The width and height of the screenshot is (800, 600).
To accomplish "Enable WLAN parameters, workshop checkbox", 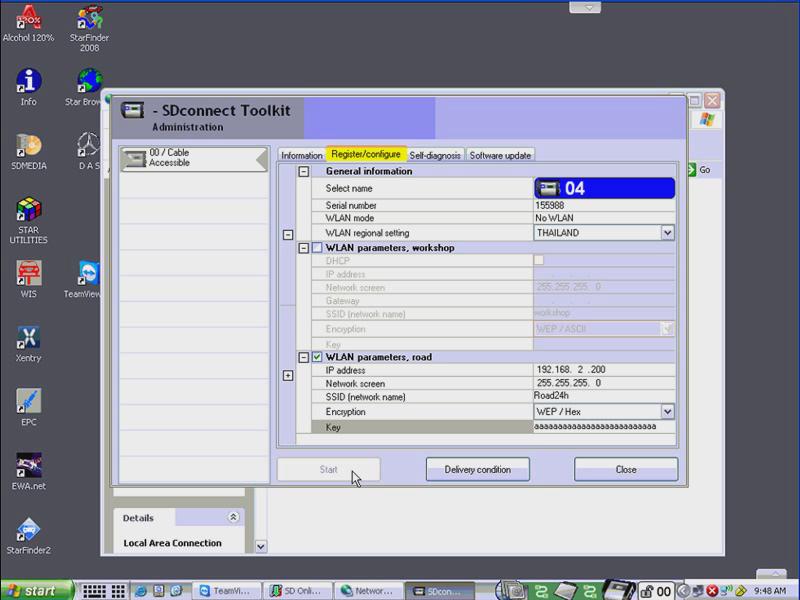I will (x=317, y=247).
